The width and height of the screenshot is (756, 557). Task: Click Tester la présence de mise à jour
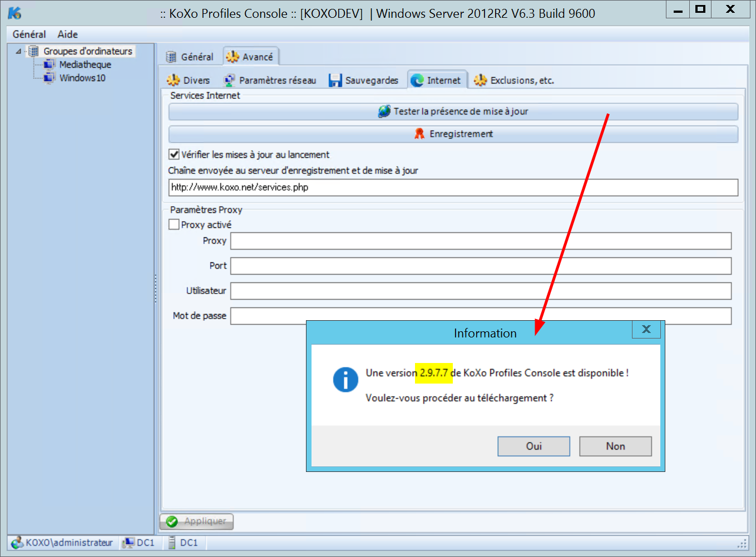coord(453,111)
